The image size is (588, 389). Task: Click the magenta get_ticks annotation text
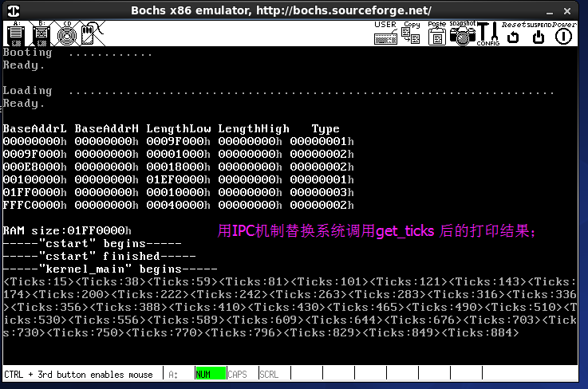pyautogui.click(x=377, y=231)
